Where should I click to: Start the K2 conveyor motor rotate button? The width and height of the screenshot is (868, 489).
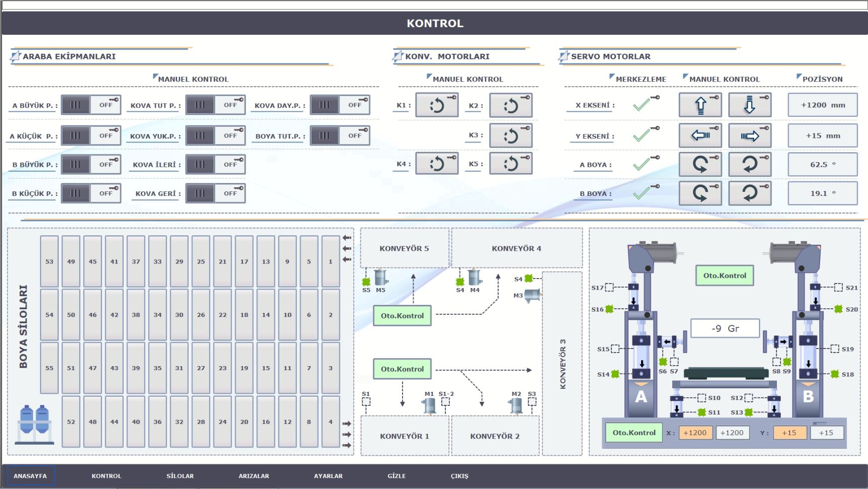point(511,105)
